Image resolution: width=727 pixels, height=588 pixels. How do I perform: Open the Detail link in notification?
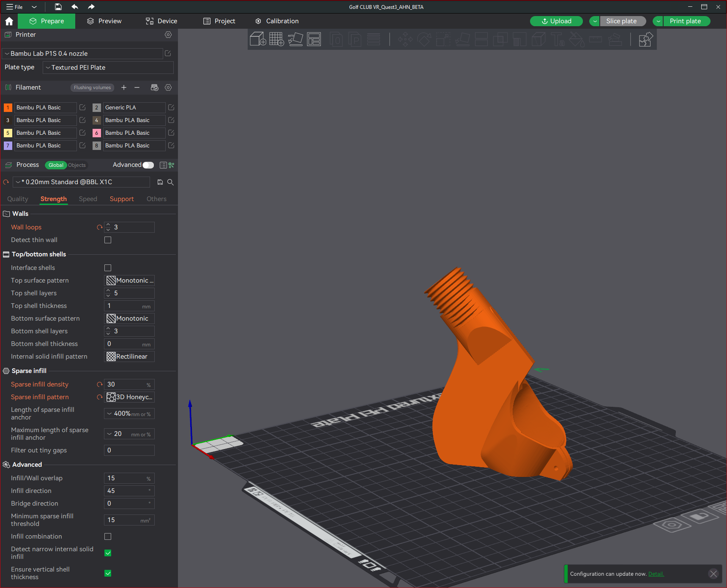click(656, 574)
